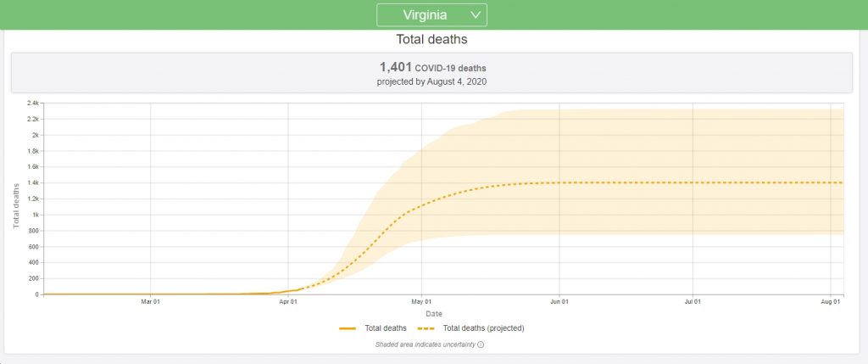The image size is (868, 364).
Task: Click the Aug 01 date axis label
Action: (x=831, y=302)
